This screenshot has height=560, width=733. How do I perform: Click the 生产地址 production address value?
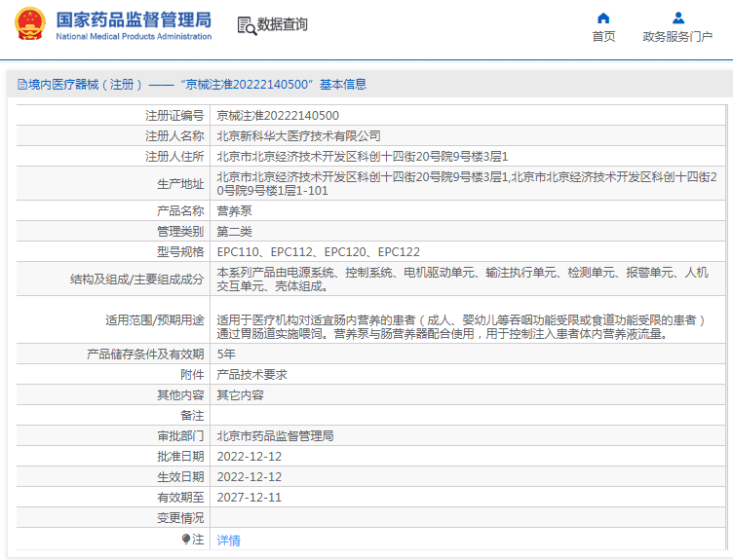(467, 183)
